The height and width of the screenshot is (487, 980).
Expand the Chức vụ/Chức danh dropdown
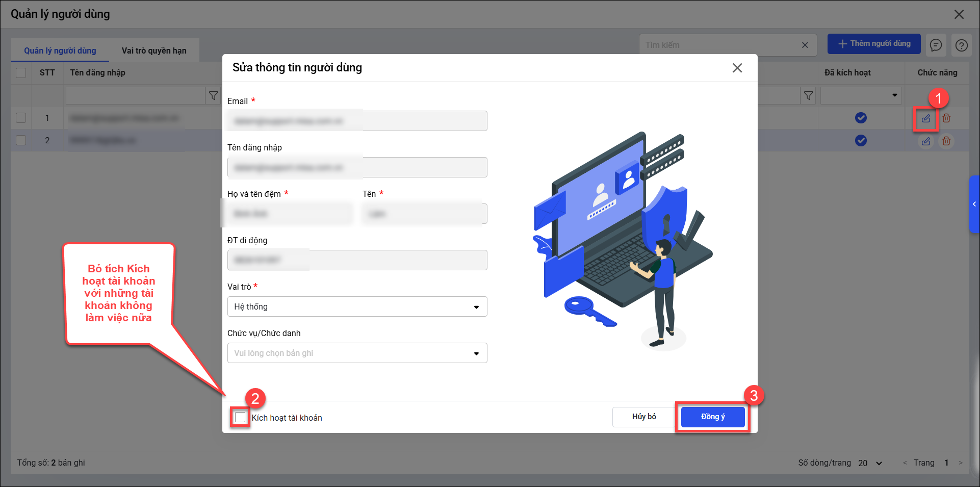(357, 353)
